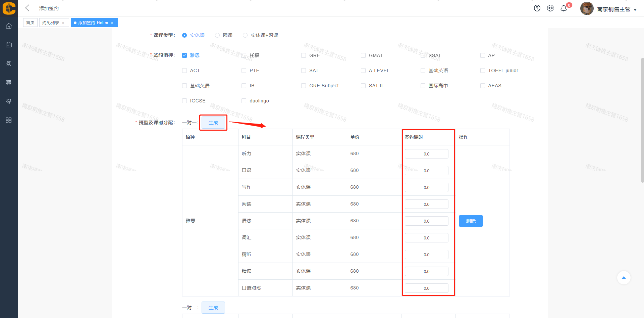Close the 约见列表 tab
644x318 pixels.
point(63,23)
